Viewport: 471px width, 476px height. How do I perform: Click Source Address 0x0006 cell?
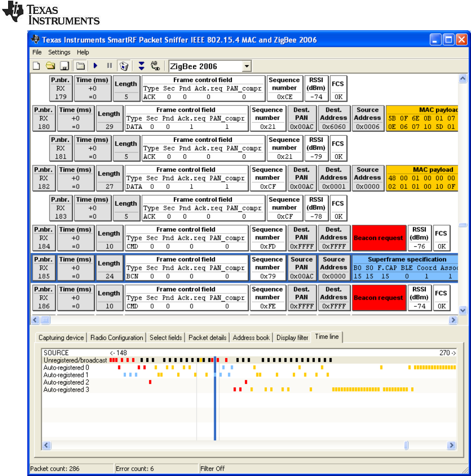368,118
